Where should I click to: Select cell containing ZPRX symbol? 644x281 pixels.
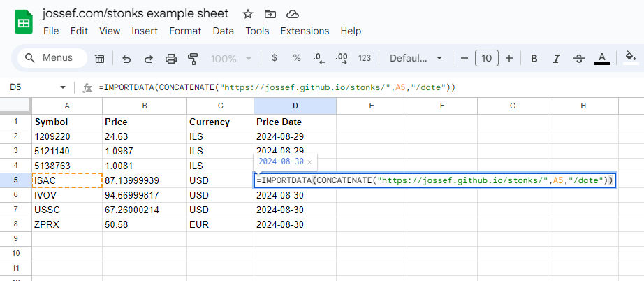67,224
